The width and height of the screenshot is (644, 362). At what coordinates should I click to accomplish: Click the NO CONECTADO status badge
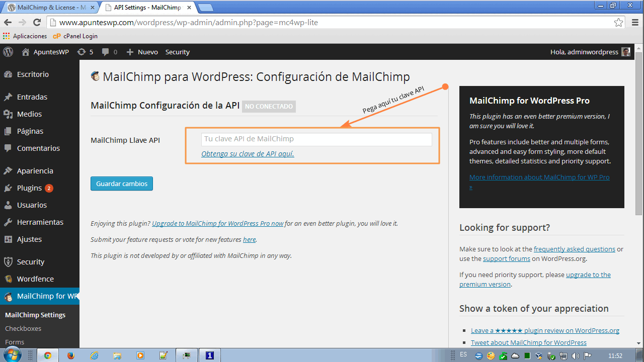[269, 106]
